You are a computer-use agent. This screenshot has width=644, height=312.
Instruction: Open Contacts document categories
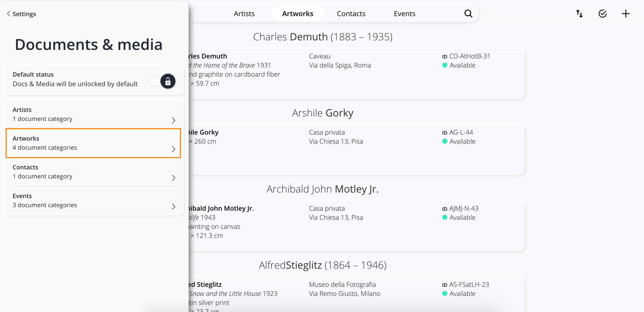click(94, 172)
